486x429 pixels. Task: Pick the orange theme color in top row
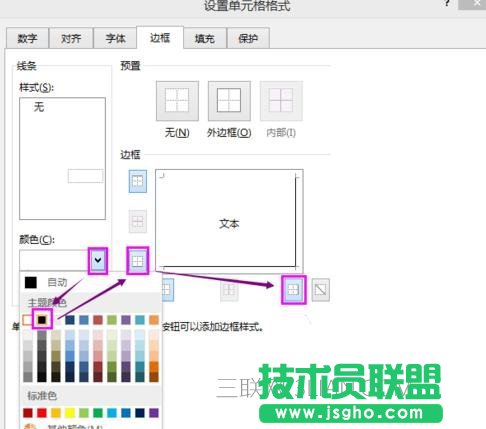(154, 320)
